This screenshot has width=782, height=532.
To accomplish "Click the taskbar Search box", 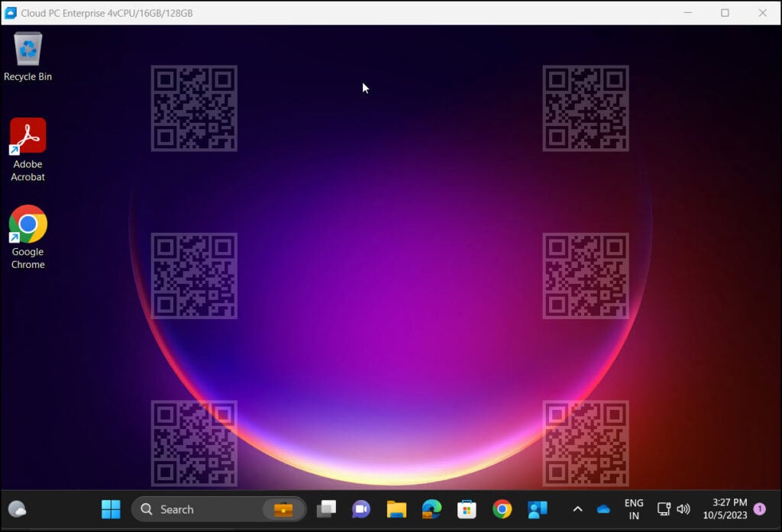I will (218, 509).
